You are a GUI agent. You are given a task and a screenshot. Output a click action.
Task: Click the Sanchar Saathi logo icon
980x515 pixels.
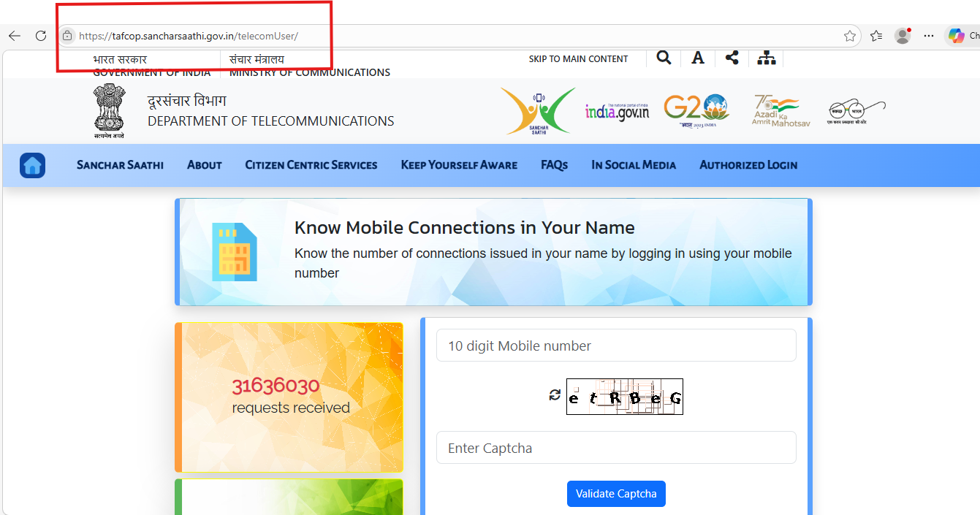(537, 110)
